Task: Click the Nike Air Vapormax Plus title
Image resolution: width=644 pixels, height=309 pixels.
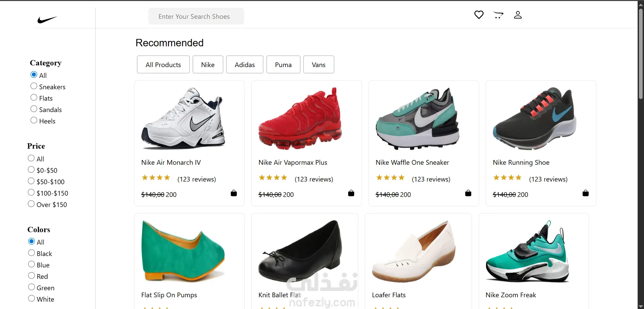Action: click(x=293, y=162)
